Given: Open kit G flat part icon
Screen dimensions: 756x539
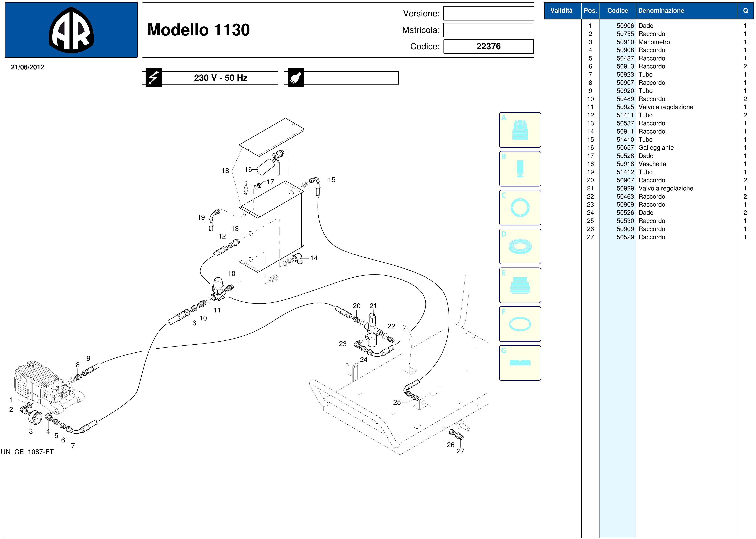Looking at the screenshot, I should [520, 363].
